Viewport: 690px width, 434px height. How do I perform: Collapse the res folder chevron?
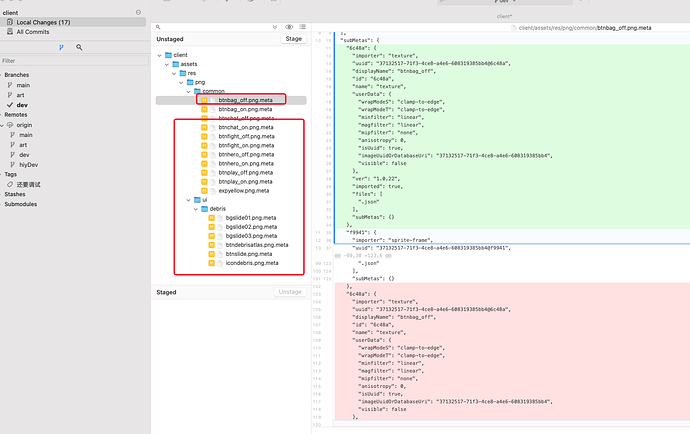click(174, 74)
